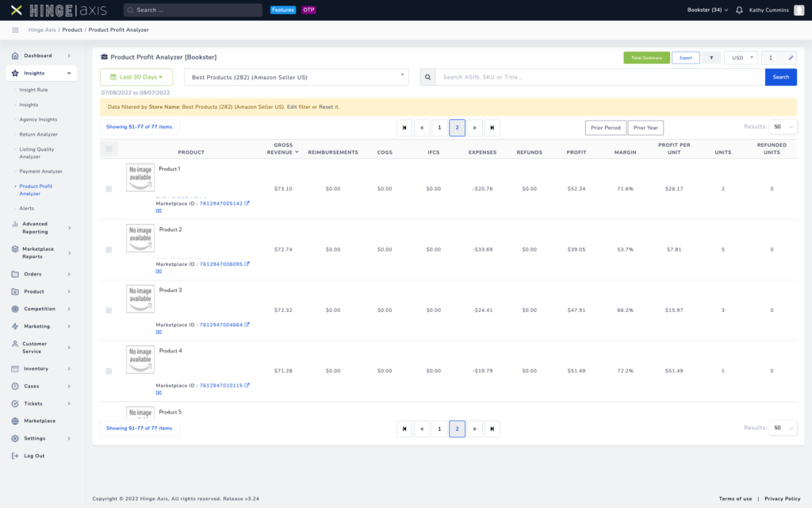Go to page 1 in top pagination
812x508 pixels.
click(439, 128)
